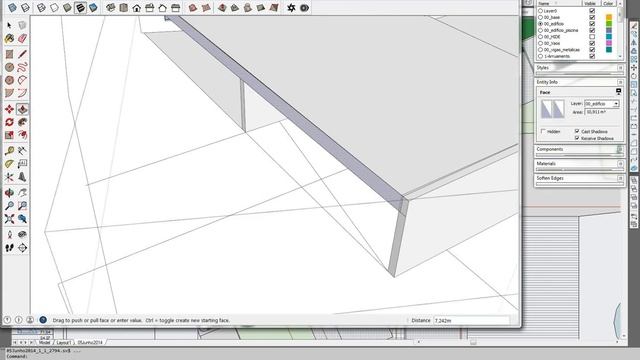This screenshot has width=640, height=360.
Task: Select the Paint Bucket tool
Action: 9,38
